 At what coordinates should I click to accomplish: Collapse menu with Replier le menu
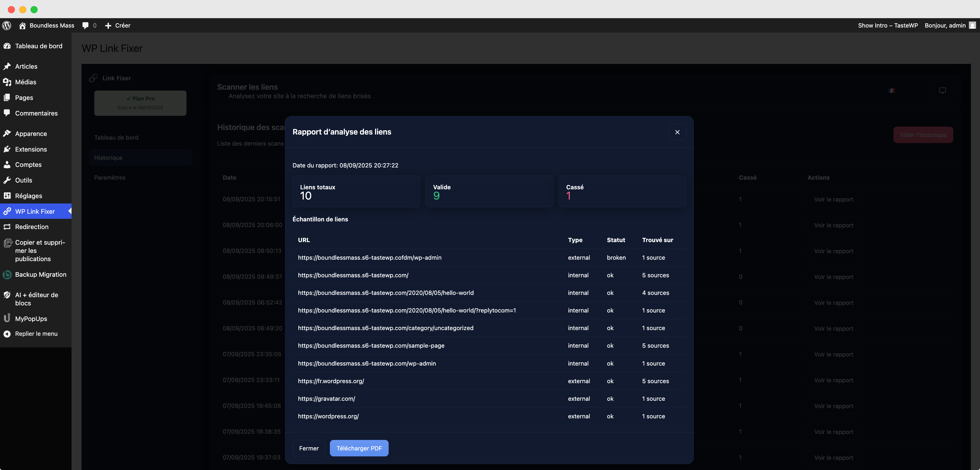click(x=36, y=334)
